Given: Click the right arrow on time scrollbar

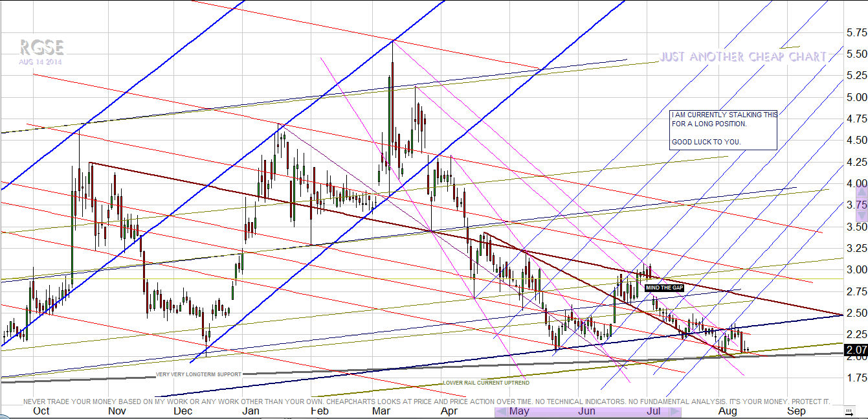Looking at the screenshot, I should pyautogui.click(x=675, y=412).
